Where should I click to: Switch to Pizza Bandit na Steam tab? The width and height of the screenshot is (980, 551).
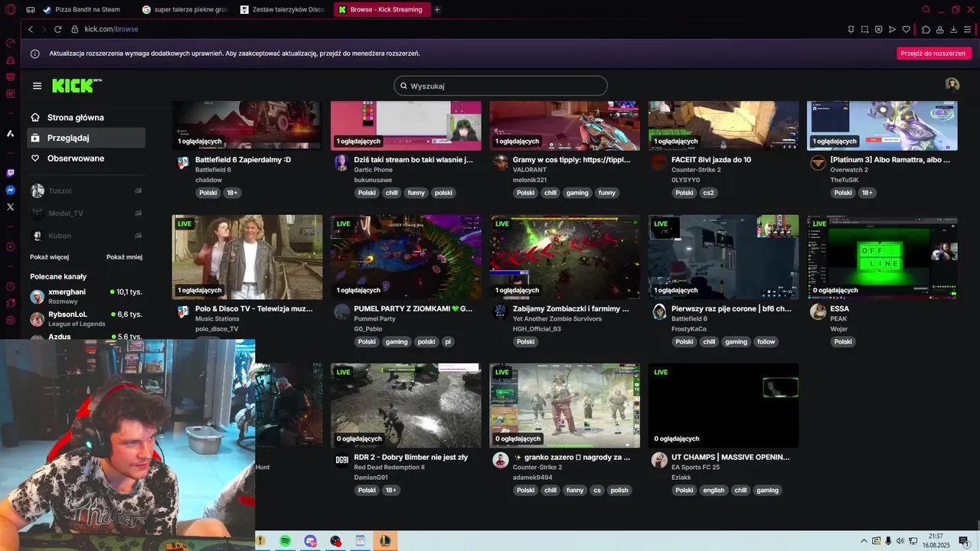pos(82,10)
